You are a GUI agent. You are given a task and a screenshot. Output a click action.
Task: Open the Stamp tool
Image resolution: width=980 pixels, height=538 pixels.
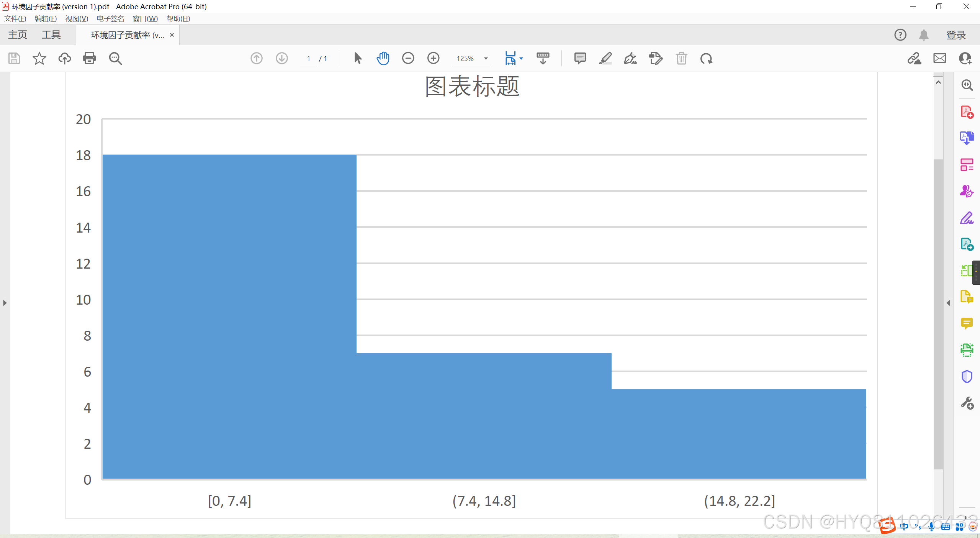click(x=656, y=58)
